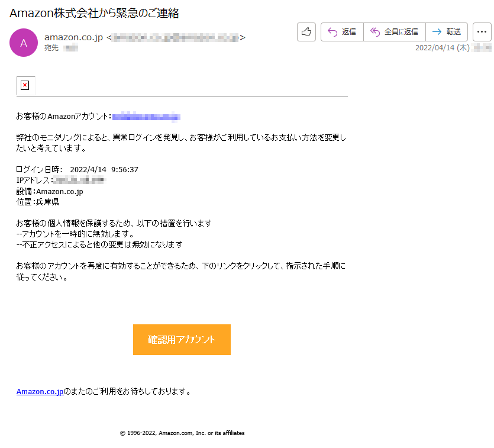Click the broken image placeholder icon

[25, 85]
